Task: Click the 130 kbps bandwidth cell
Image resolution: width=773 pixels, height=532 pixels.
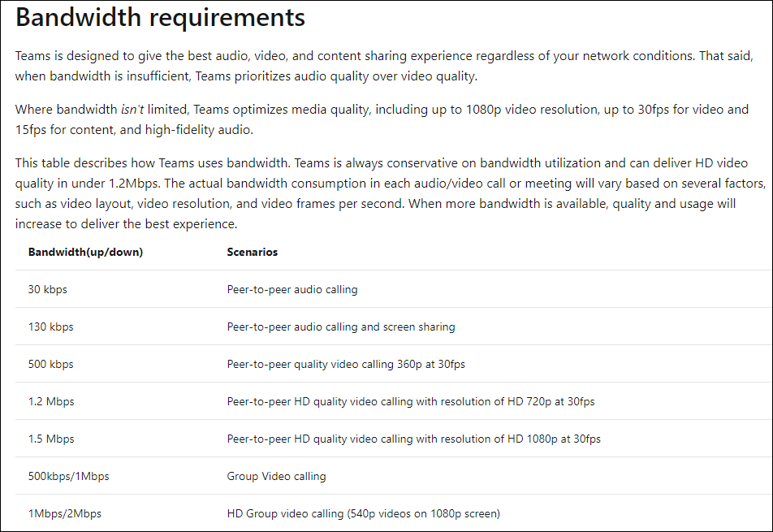Action: pos(51,327)
